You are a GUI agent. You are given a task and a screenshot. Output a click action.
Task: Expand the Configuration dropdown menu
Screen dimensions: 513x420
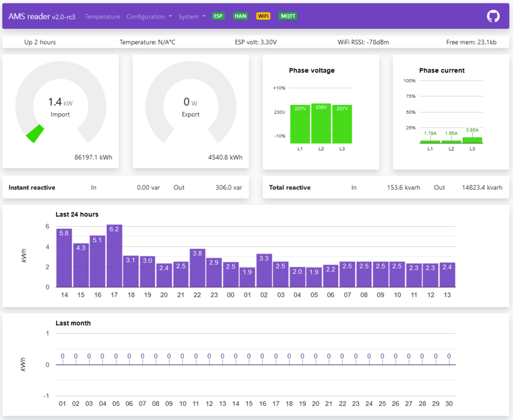pyautogui.click(x=149, y=17)
